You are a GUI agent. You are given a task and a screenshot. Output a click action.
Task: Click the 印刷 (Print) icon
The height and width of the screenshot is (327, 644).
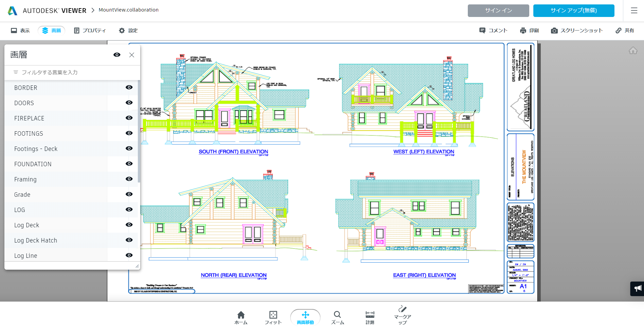coord(529,31)
